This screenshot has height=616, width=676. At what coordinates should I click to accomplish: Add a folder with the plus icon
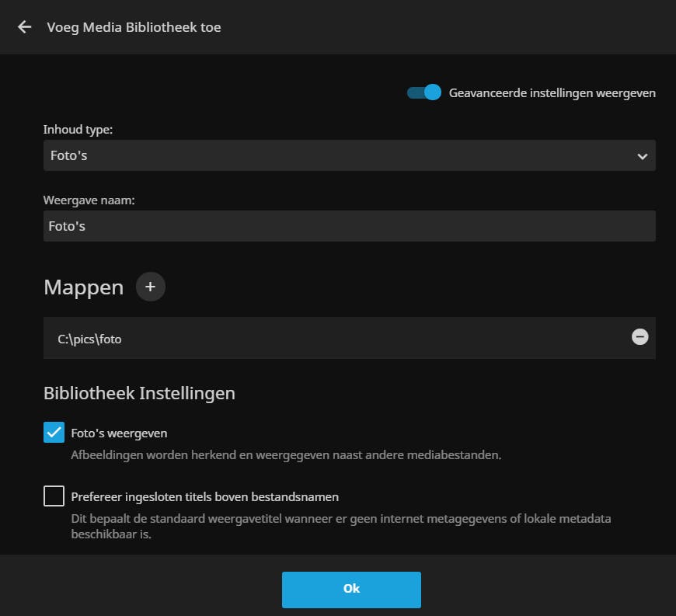pyautogui.click(x=151, y=287)
